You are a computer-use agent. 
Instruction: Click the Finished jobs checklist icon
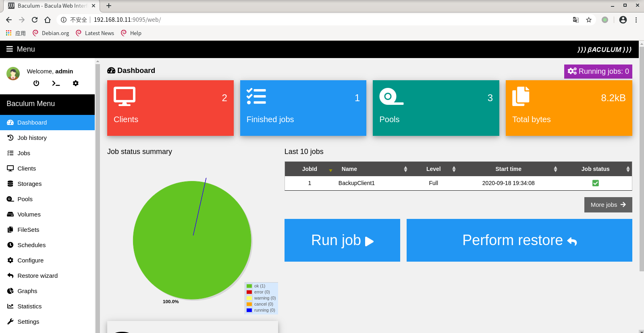(x=256, y=96)
